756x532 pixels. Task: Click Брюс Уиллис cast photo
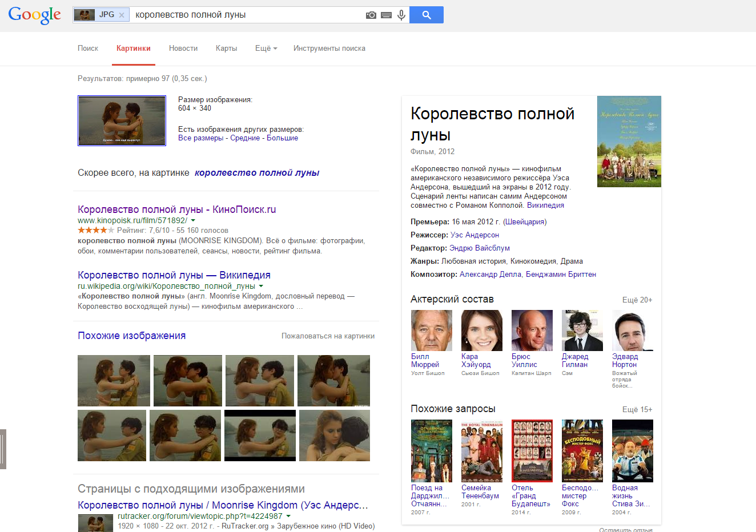click(532, 331)
